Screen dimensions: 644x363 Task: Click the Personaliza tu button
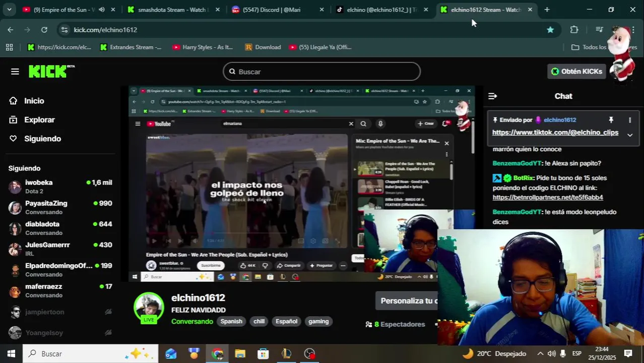point(408,301)
